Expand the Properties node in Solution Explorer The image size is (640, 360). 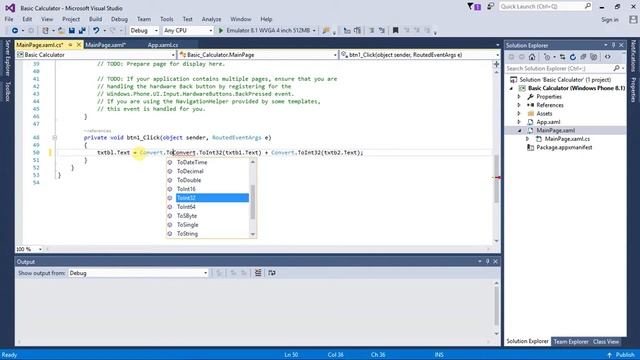(519, 97)
